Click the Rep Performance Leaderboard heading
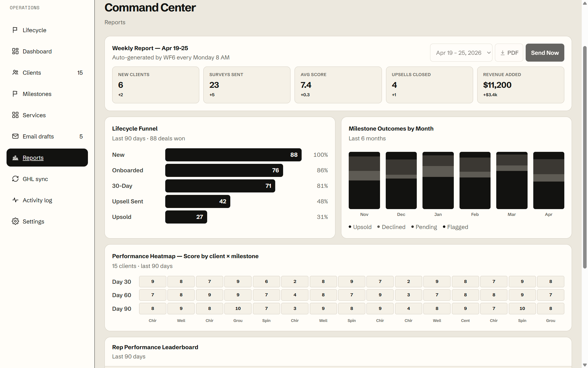 [155, 347]
